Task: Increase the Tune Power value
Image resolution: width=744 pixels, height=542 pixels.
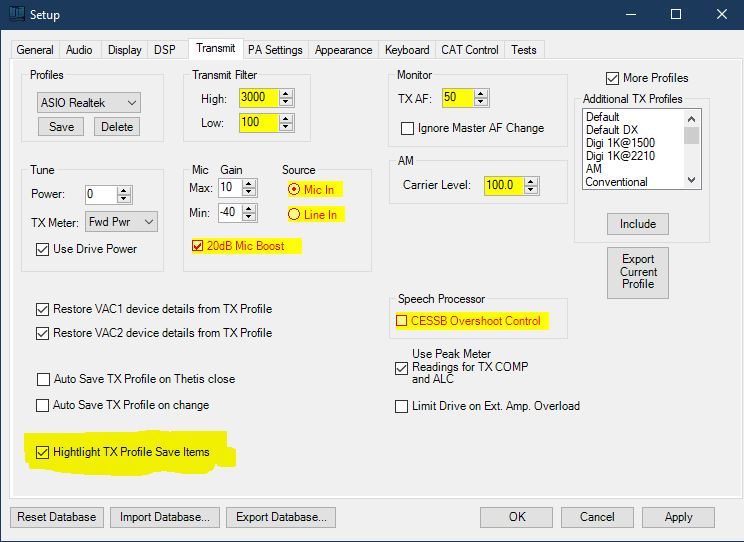Action: point(123,190)
